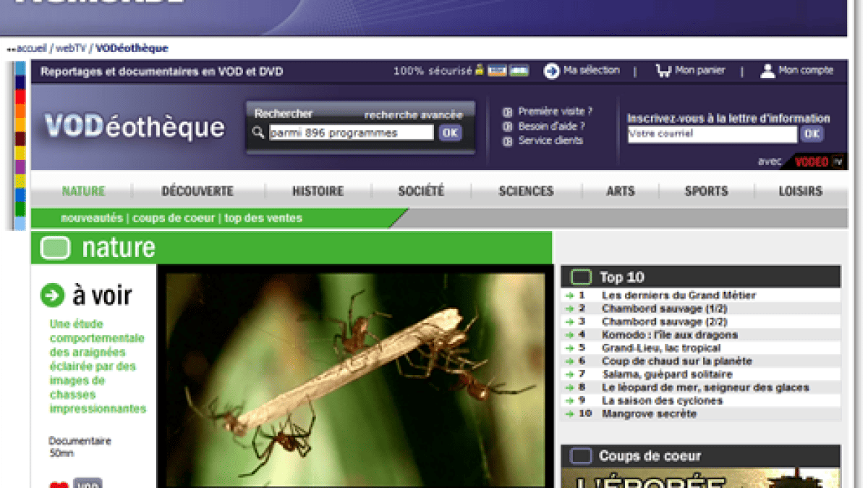Click the search OK button

point(450,132)
